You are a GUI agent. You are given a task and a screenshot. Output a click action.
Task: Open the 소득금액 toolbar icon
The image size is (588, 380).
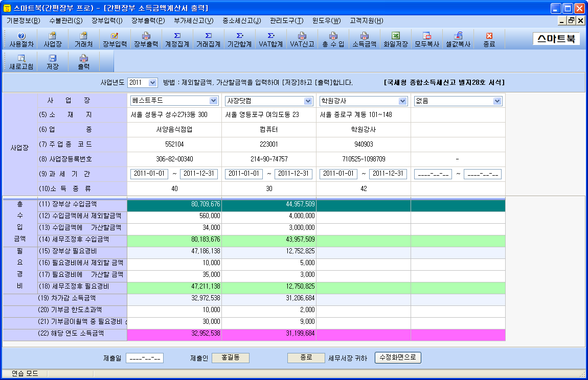coord(364,39)
